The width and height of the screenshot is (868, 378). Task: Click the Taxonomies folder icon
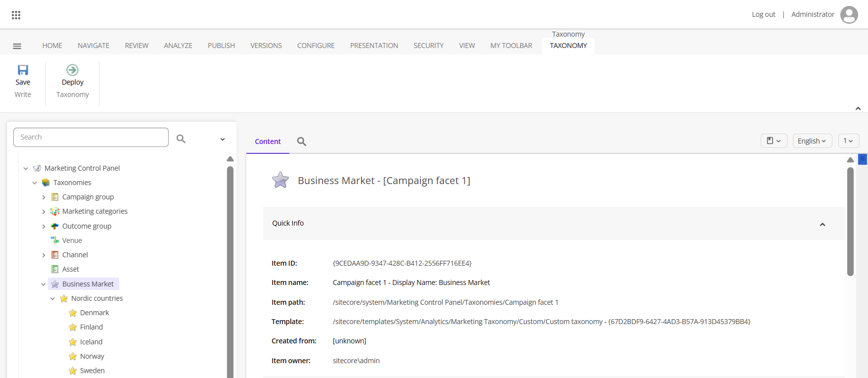pyautogui.click(x=46, y=183)
